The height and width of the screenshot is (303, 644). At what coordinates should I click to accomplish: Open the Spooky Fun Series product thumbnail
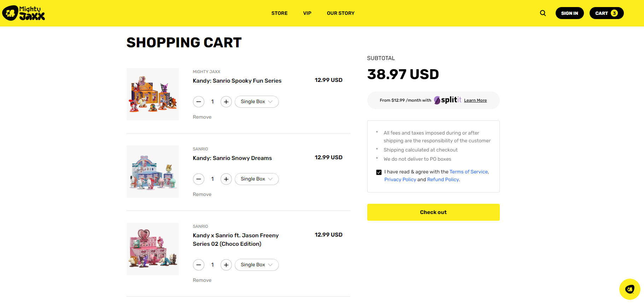[153, 94]
